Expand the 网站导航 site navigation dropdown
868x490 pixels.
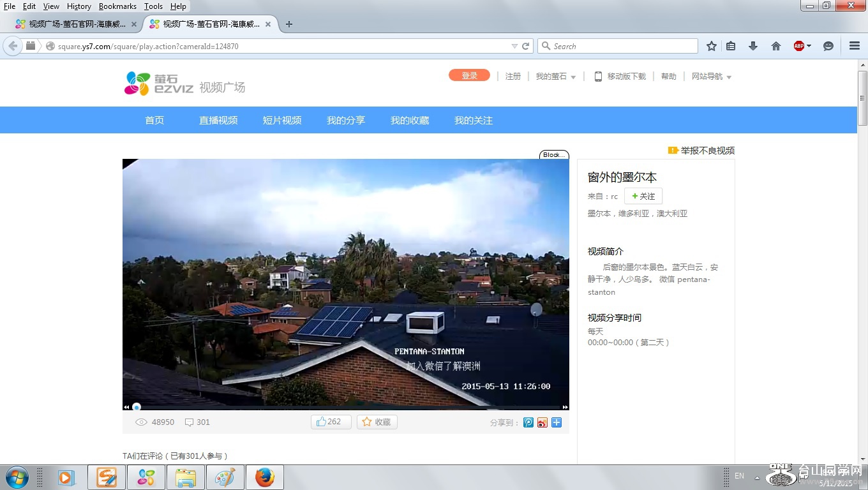pos(712,76)
